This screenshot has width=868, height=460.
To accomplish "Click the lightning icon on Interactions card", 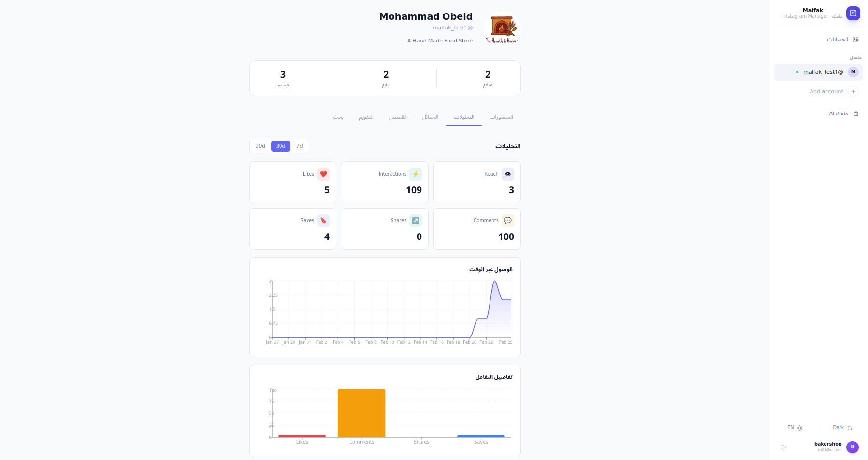I will click(x=415, y=174).
